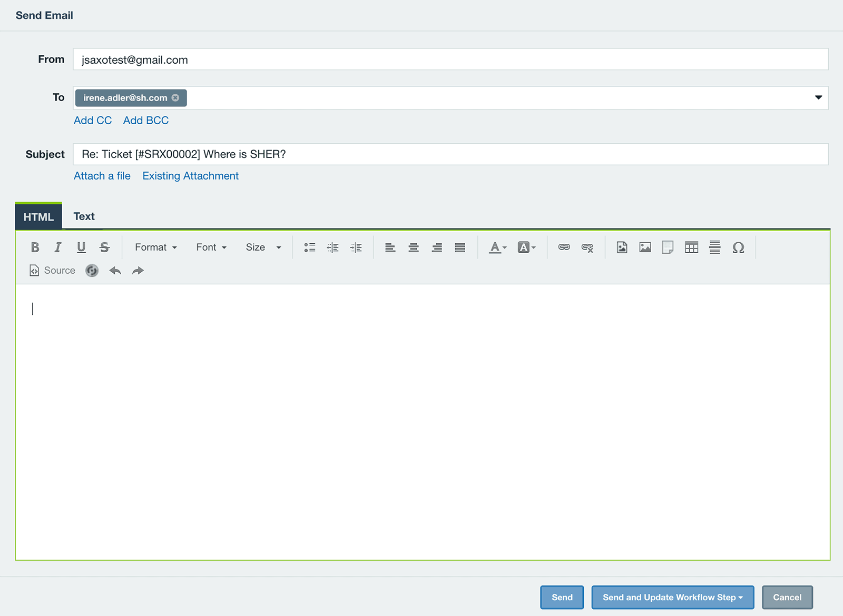Click the From email field
Image resolution: width=843 pixels, height=616 pixels.
[451, 59]
